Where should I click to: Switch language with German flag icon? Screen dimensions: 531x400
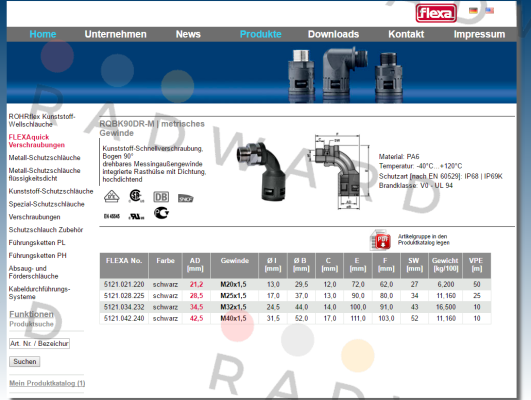pyautogui.click(x=473, y=10)
